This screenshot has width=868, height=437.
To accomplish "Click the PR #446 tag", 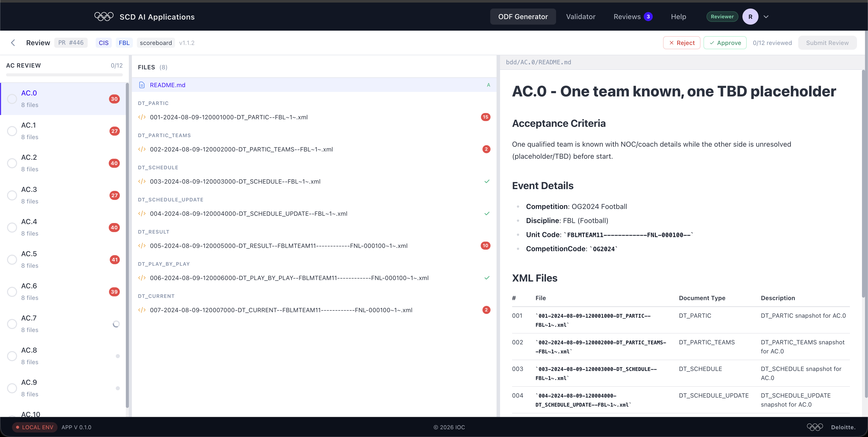I will point(71,43).
